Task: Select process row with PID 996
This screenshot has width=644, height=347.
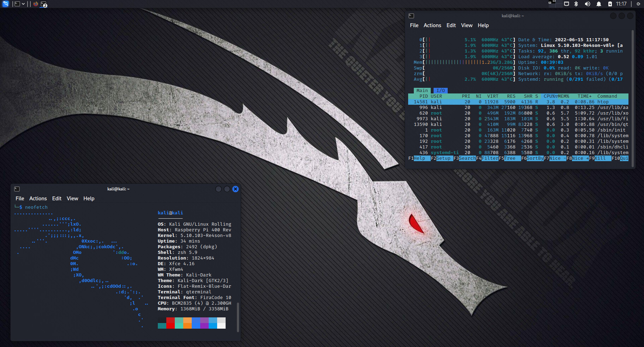Action: (518, 108)
